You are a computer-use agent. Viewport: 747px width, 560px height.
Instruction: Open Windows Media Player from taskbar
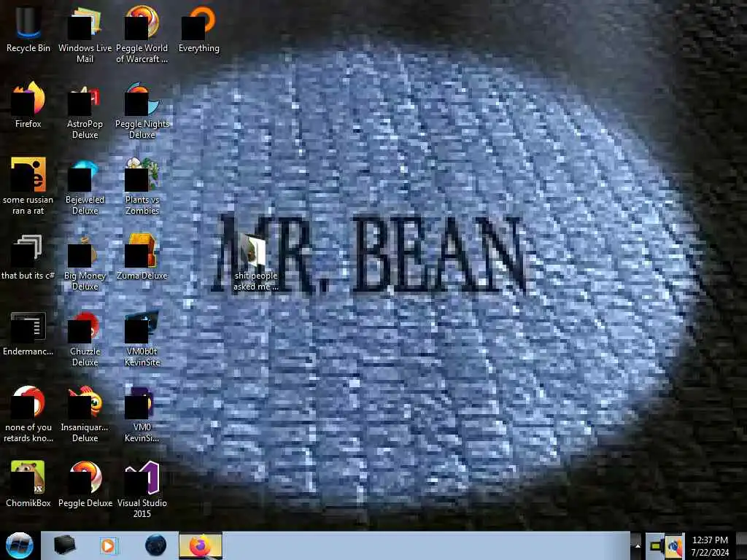coord(109,545)
